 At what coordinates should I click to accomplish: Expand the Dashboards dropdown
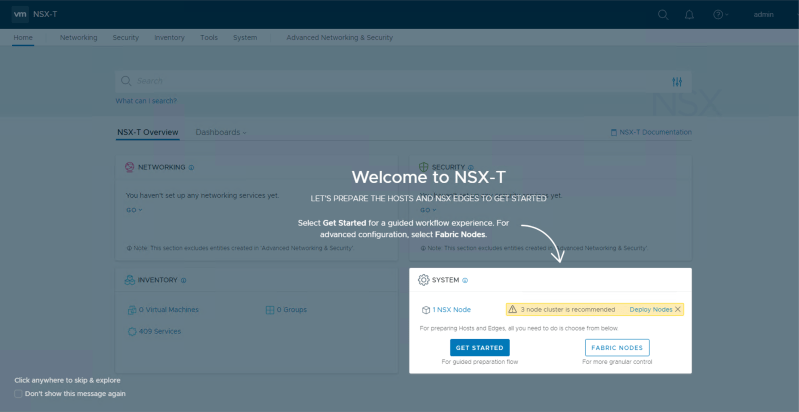[221, 132]
